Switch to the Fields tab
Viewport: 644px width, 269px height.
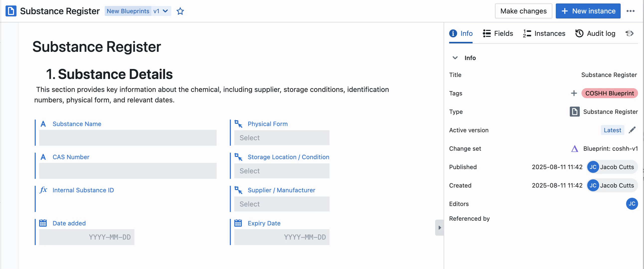(x=498, y=33)
